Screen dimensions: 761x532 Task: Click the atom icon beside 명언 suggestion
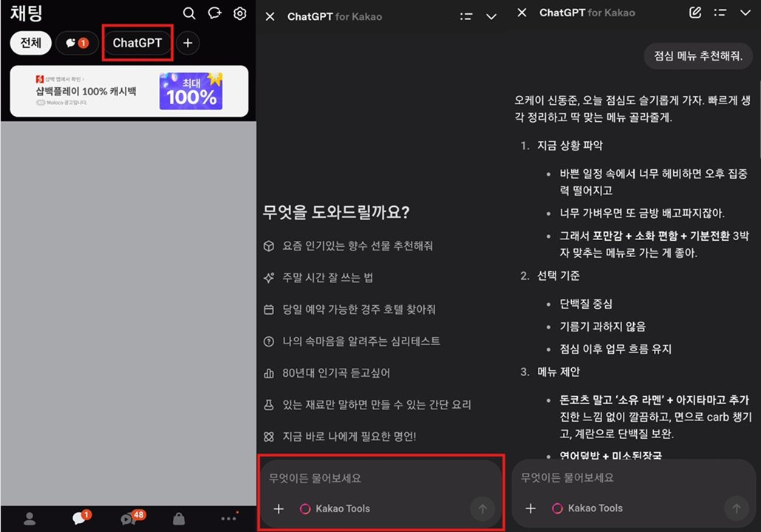pos(268,437)
